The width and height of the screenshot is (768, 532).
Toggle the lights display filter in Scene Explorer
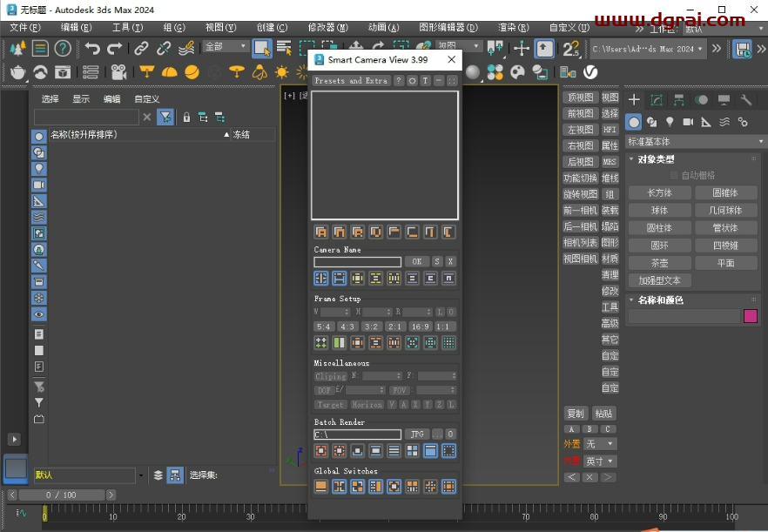(38, 169)
